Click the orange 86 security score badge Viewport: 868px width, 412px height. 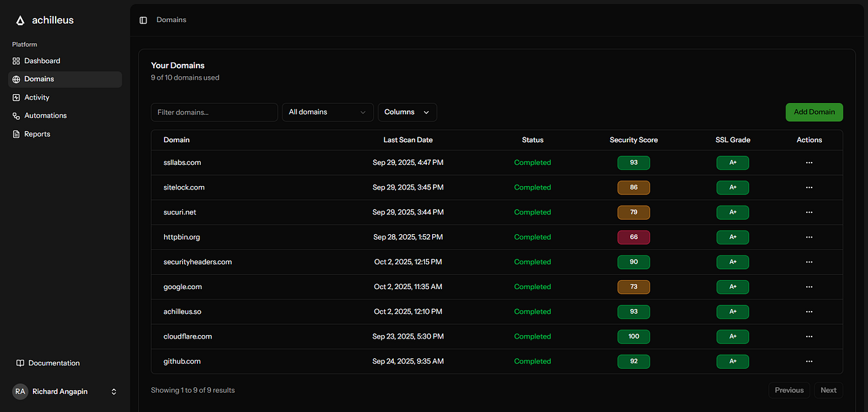[x=634, y=187]
